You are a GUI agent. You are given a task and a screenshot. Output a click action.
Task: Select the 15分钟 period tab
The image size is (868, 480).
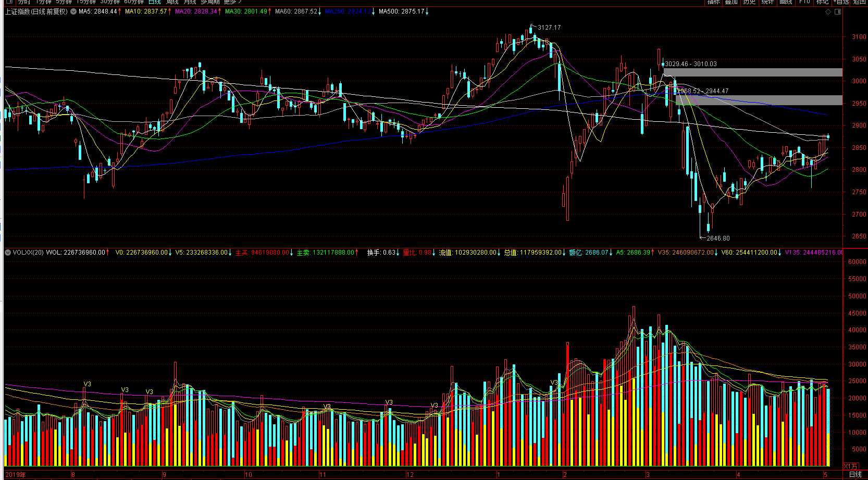[x=86, y=2]
